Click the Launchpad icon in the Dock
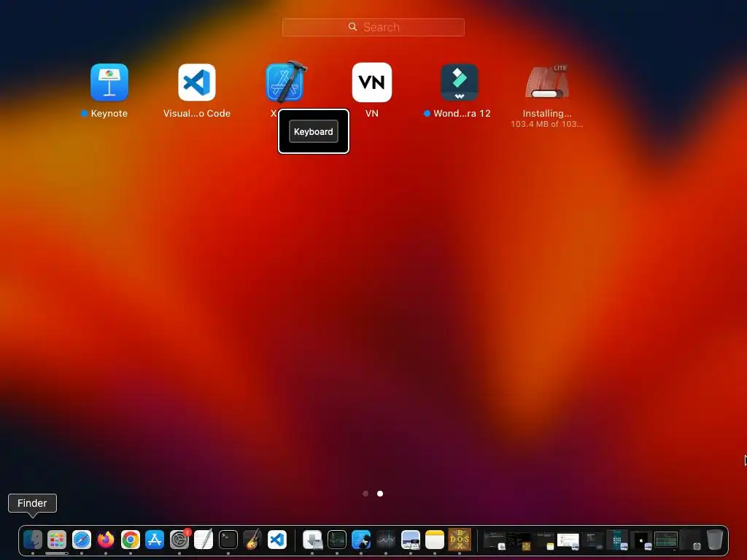Image resolution: width=747 pixels, height=560 pixels. click(x=57, y=540)
